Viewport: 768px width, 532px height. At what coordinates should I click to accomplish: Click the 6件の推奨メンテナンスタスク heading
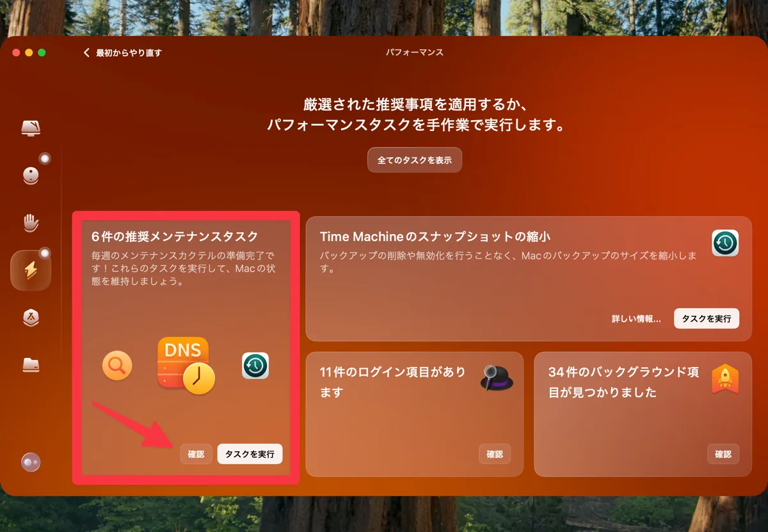175,237
